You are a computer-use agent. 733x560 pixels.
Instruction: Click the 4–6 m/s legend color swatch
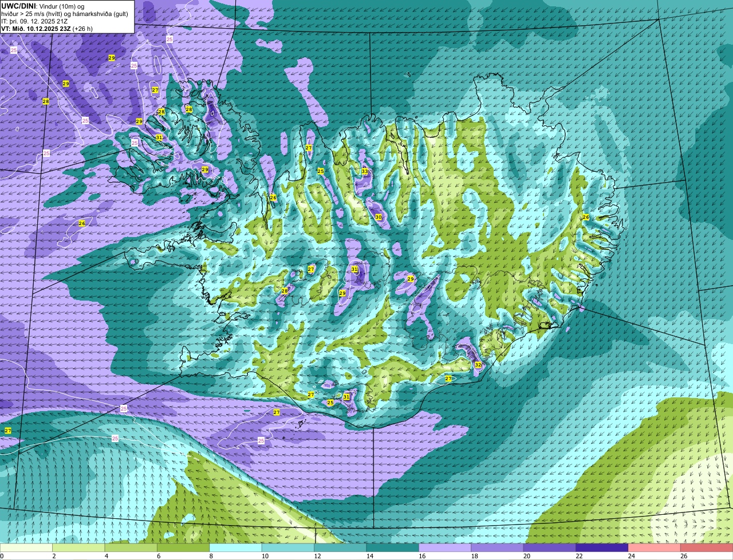click(131, 548)
